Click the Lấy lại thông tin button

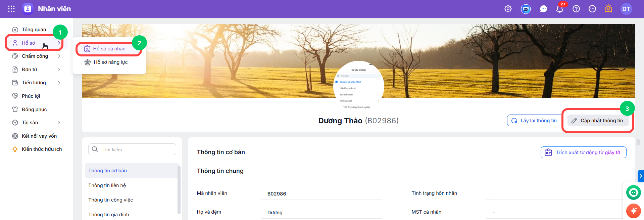535,121
